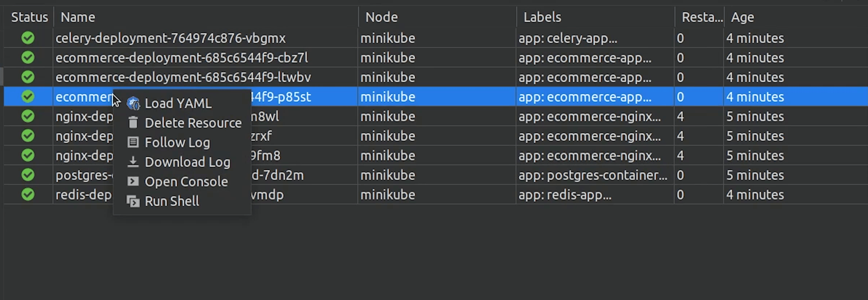868x300 pixels.
Task: Click the Run Shell icon
Action: (x=133, y=201)
